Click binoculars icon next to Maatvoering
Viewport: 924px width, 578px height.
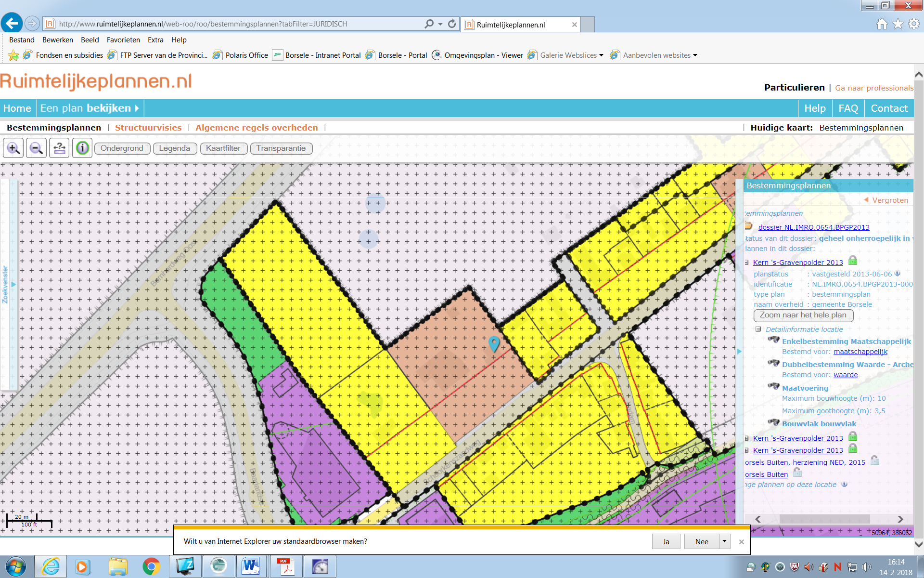click(773, 387)
